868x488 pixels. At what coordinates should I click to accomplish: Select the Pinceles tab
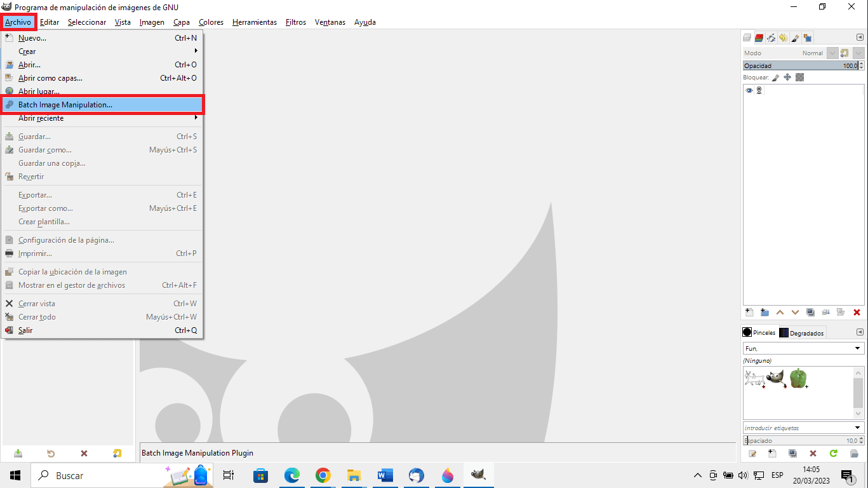pos(759,332)
